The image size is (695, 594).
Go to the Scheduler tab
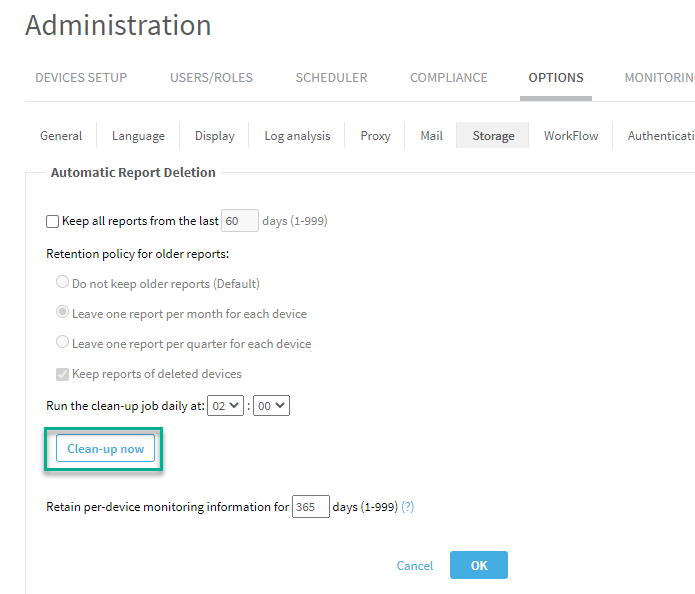pos(331,78)
